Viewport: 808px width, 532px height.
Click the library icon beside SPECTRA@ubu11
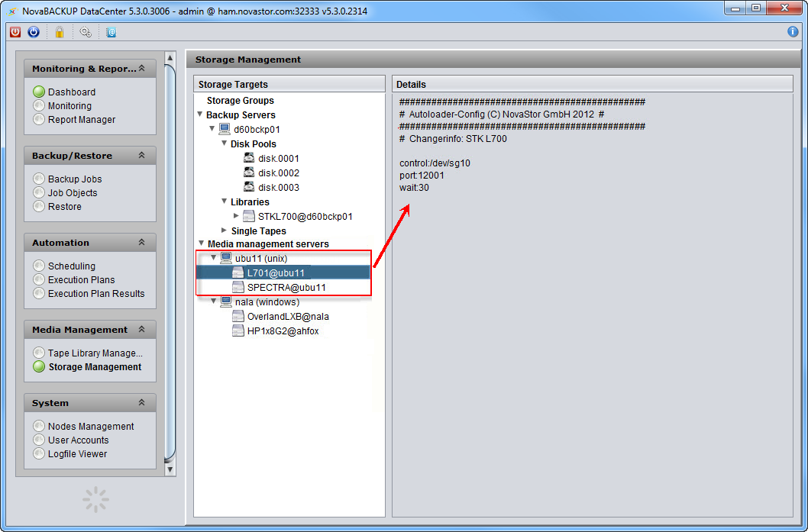(x=238, y=288)
